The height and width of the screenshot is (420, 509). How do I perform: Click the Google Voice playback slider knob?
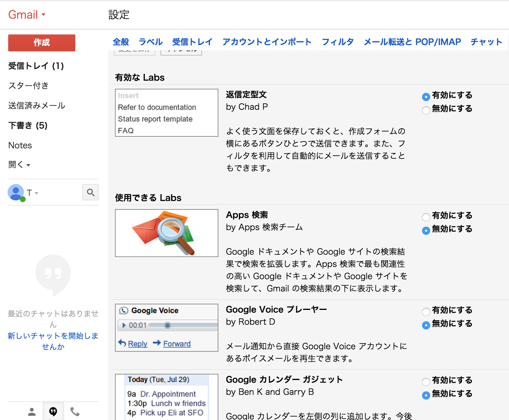click(167, 325)
